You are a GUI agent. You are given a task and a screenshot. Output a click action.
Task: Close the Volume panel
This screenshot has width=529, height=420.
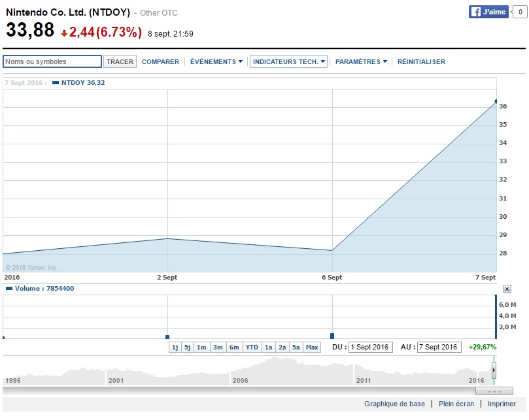click(507, 289)
